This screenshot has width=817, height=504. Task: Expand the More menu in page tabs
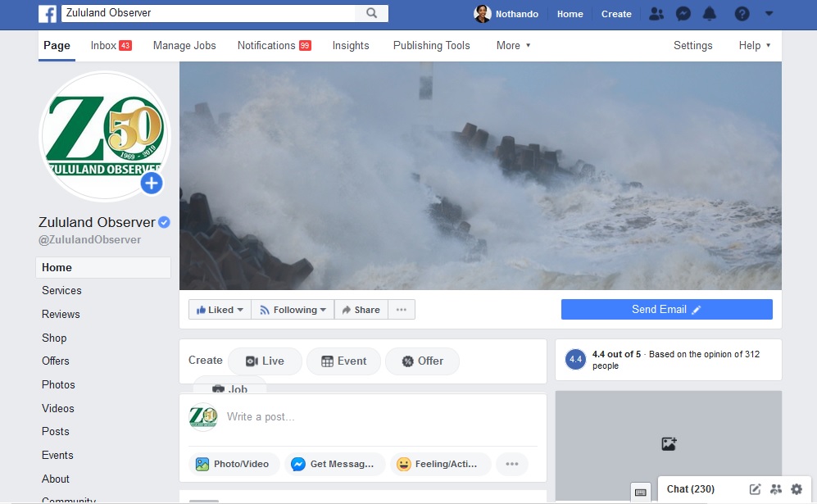[513, 46]
